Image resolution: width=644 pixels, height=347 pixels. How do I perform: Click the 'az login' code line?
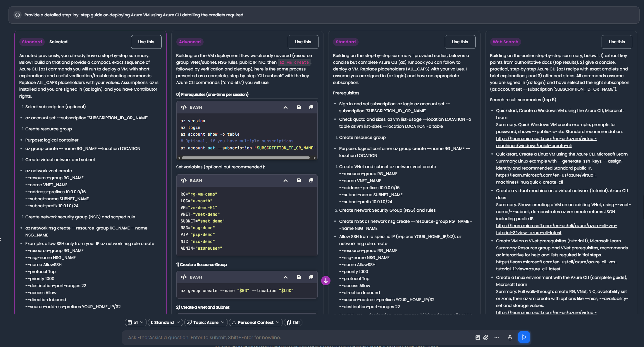190,127
